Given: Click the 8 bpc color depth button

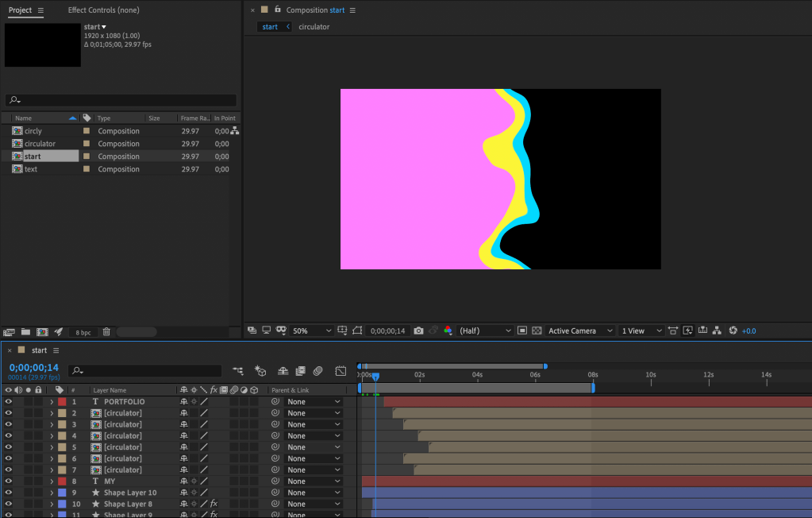Looking at the screenshot, I should [x=83, y=331].
